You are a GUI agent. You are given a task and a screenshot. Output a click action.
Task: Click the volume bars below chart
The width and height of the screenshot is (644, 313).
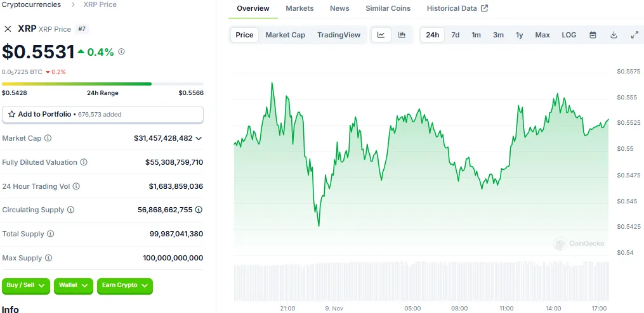point(421,282)
